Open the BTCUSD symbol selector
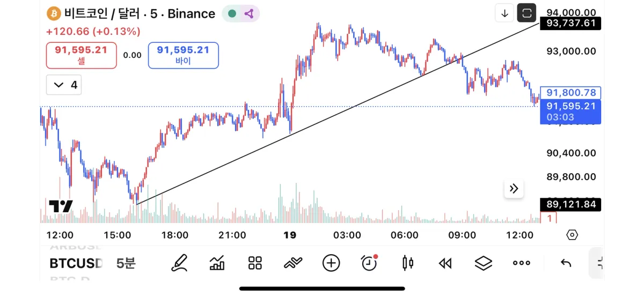The width and height of the screenshot is (644, 297). pos(76,263)
